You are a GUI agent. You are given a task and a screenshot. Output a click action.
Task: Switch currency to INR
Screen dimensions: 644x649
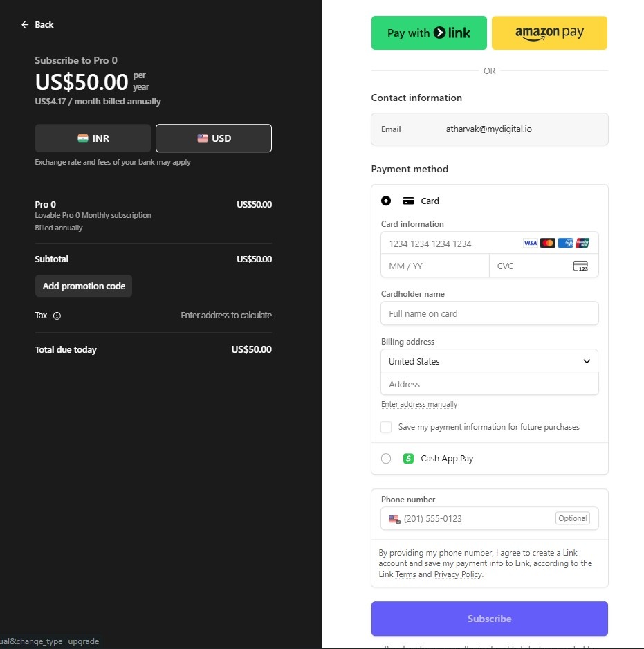coord(93,138)
